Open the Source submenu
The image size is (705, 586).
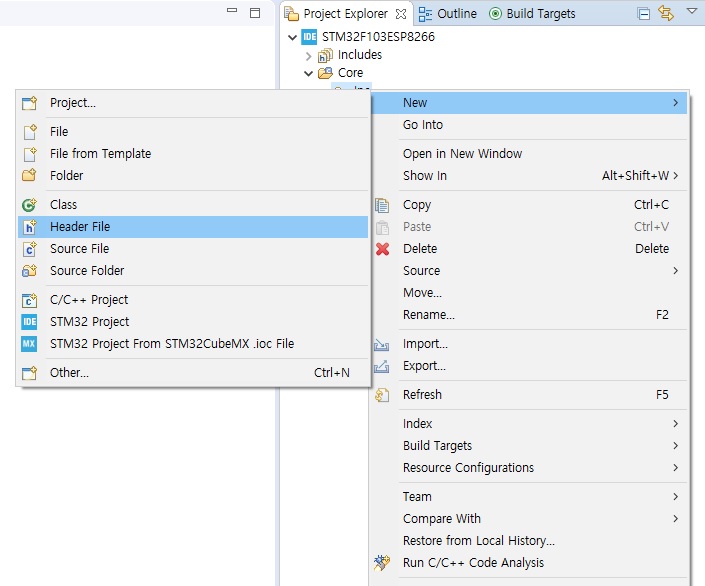pyautogui.click(x=530, y=271)
